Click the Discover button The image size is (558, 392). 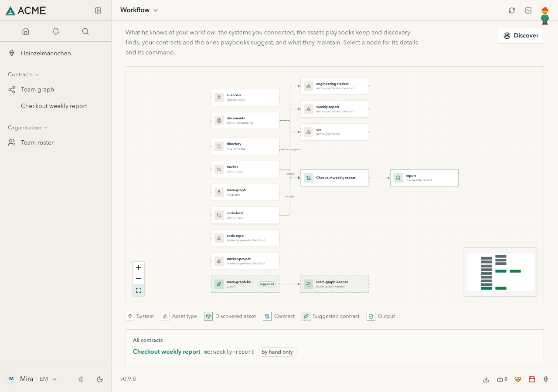[521, 36]
